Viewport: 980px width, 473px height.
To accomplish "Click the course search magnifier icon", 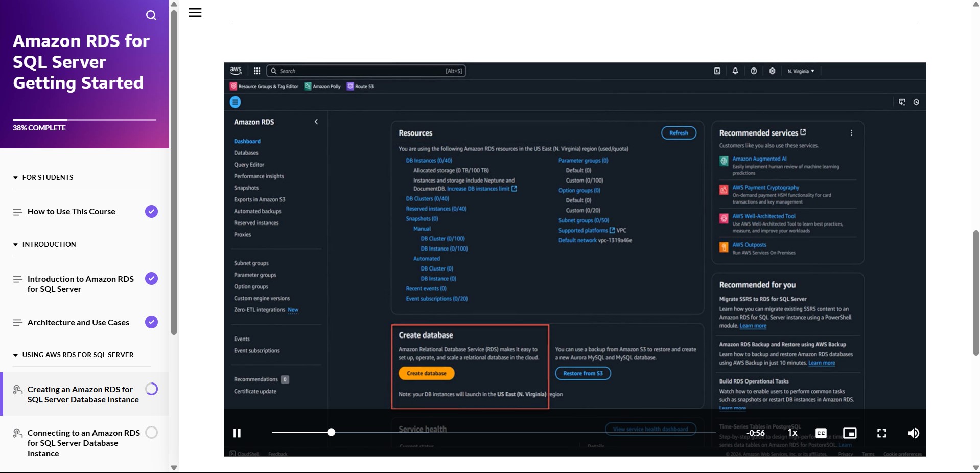I will point(151,15).
